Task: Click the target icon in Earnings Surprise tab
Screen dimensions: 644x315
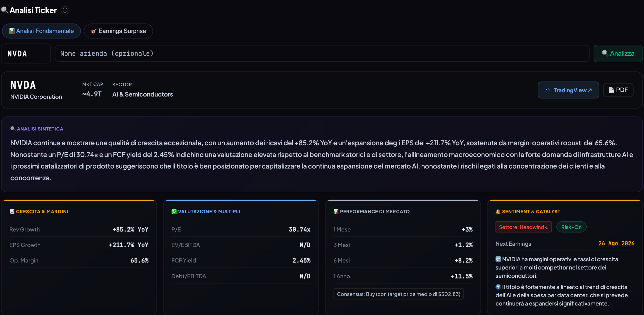Action: (94, 31)
